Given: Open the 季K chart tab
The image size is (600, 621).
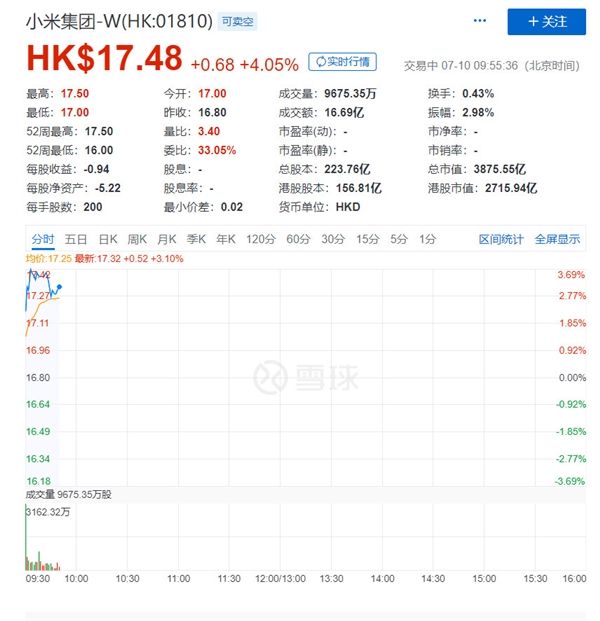Looking at the screenshot, I should click(x=196, y=239).
